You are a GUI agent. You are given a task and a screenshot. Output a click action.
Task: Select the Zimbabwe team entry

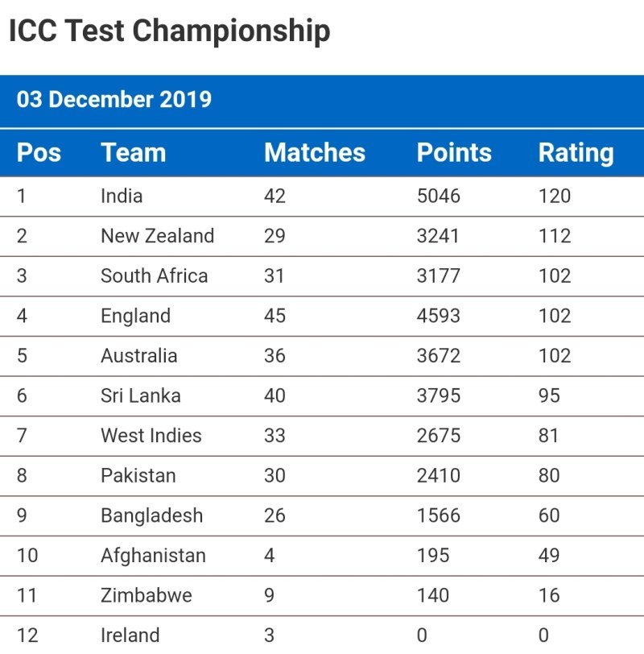coord(146,595)
